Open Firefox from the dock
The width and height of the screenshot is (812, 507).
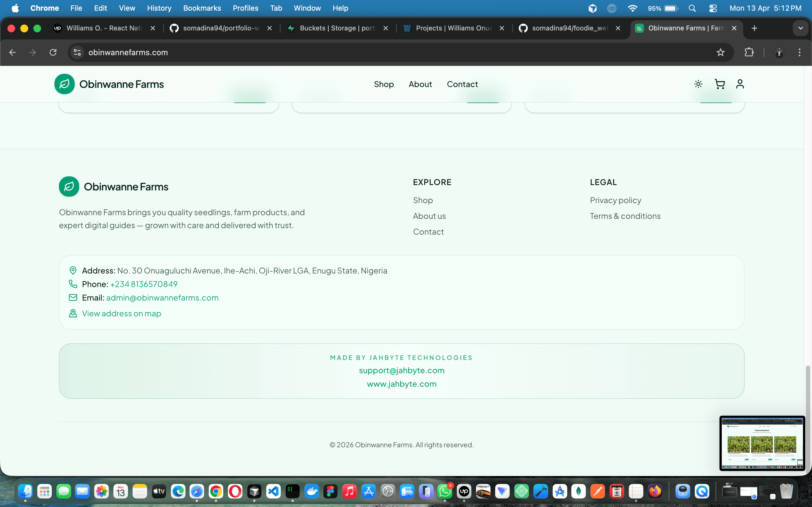(655, 491)
